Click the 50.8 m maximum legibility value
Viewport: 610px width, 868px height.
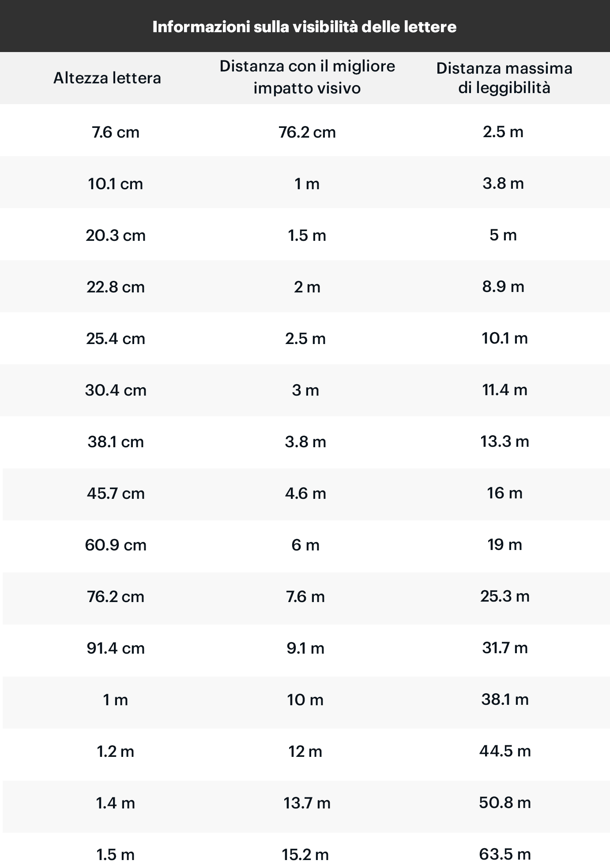505,802
